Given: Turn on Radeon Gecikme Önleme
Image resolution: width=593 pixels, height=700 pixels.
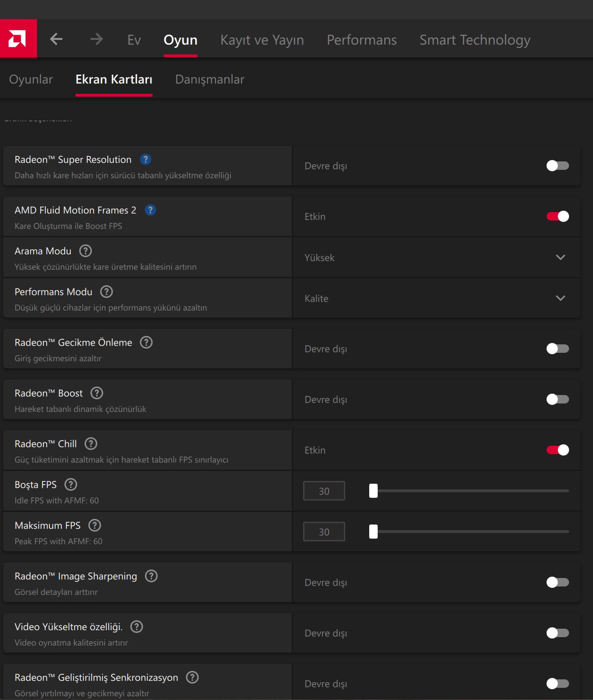Looking at the screenshot, I should coord(557,349).
